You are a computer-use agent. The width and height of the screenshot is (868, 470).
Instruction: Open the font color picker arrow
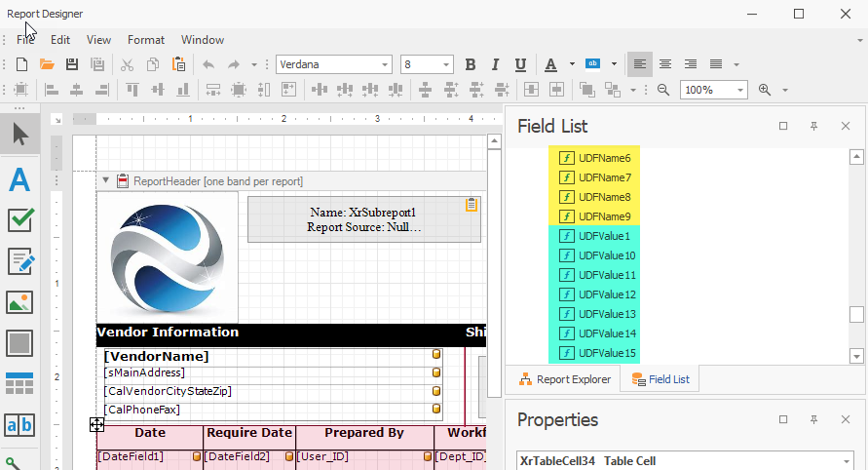(x=572, y=64)
